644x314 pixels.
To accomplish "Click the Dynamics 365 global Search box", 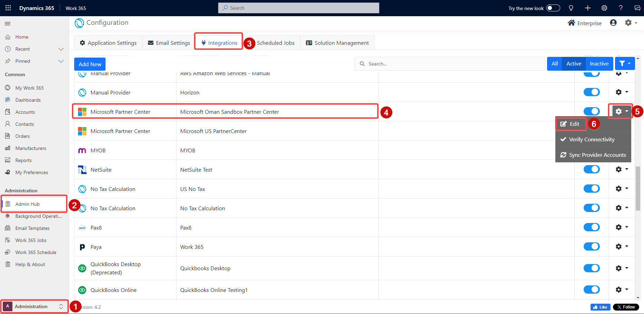I will point(299,8).
